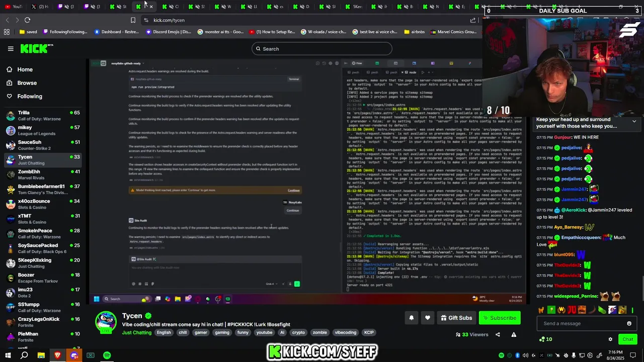This screenshot has width=644, height=362.
Task: Click the green Chat send button
Action: point(627,339)
